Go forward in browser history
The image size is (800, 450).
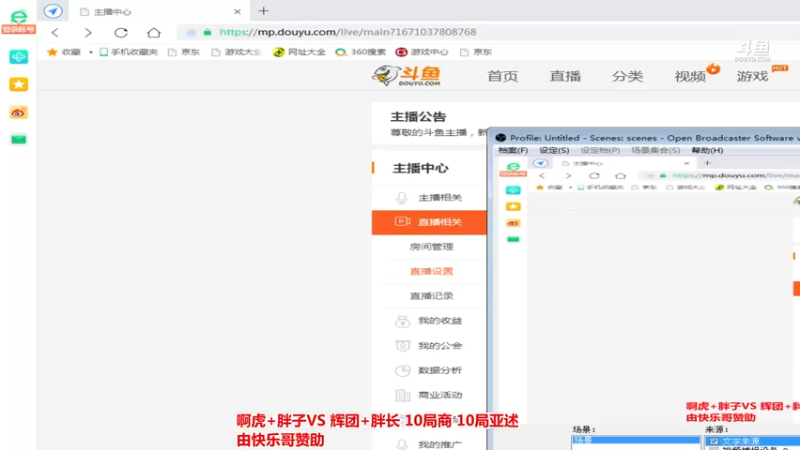tap(88, 33)
